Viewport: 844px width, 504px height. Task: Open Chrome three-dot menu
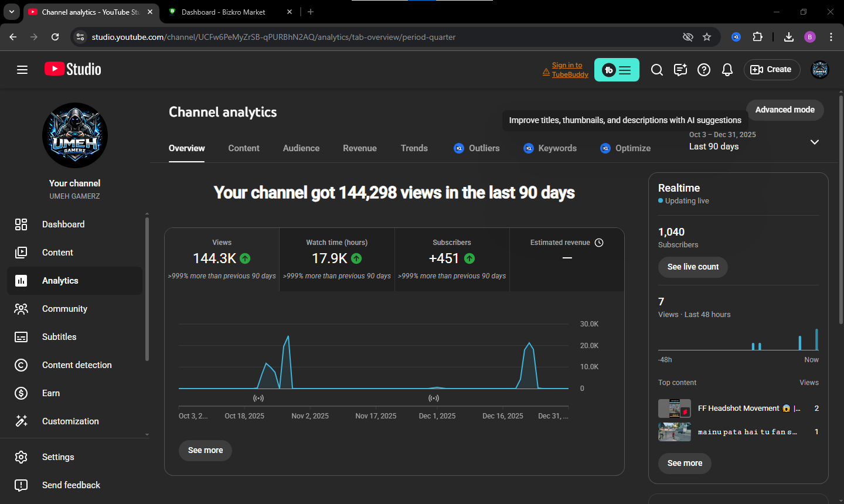pyautogui.click(x=831, y=37)
